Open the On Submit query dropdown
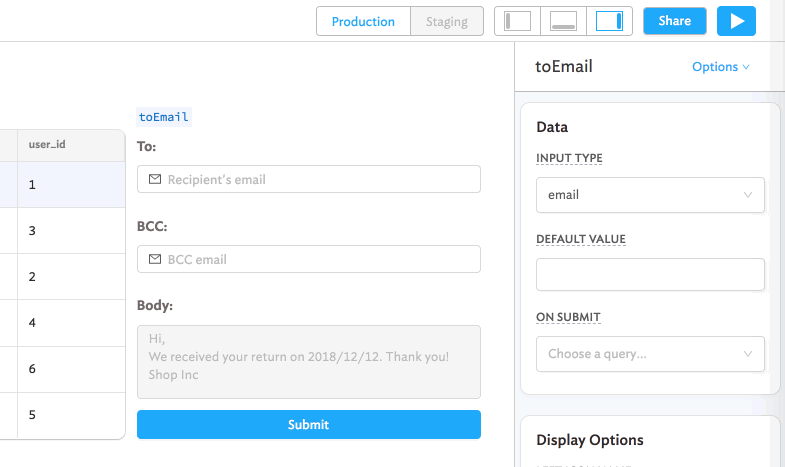The image size is (785, 467). coord(650,354)
